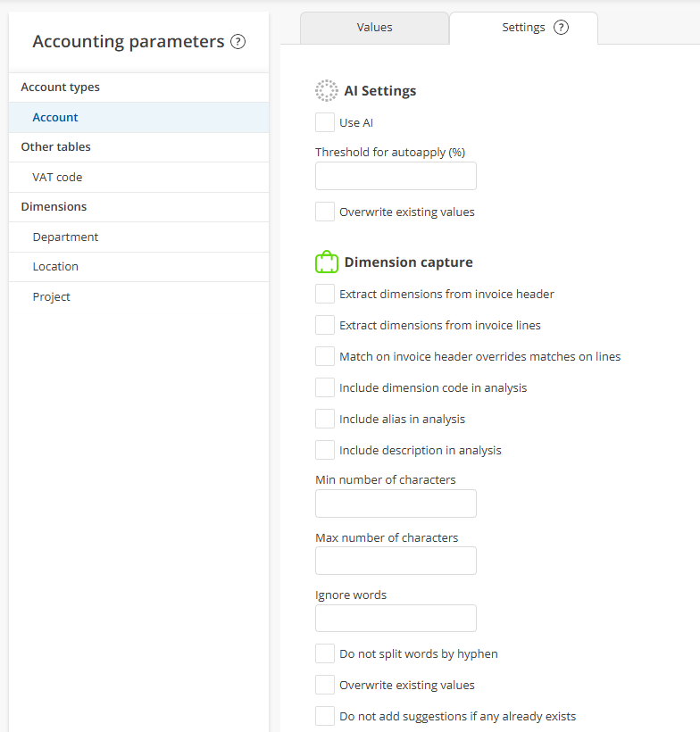Select the Department dimension
Image resolution: width=700 pixels, height=732 pixels.
65,237
